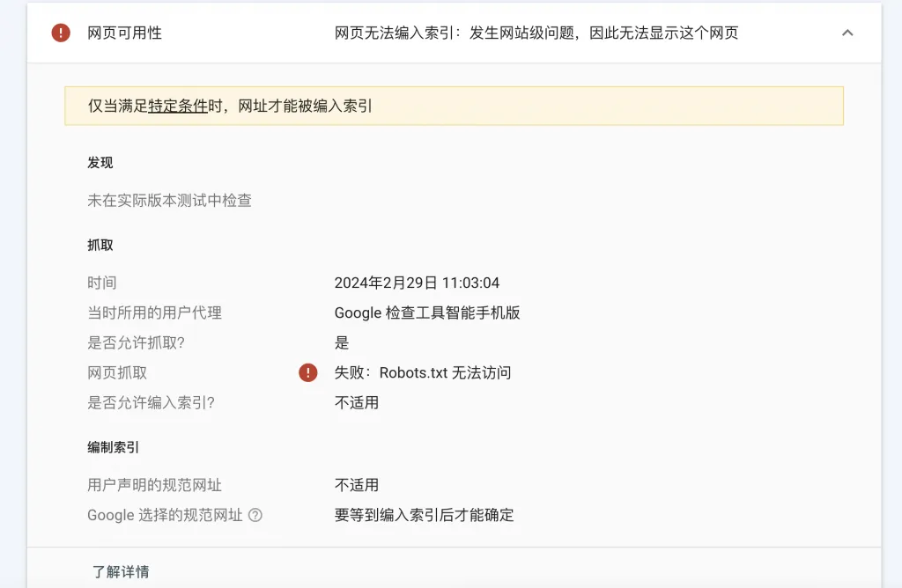The height and width of the screenshot is (588, 902).
Task: Click the 是否允许抓取? label
Action: point(143,342)
